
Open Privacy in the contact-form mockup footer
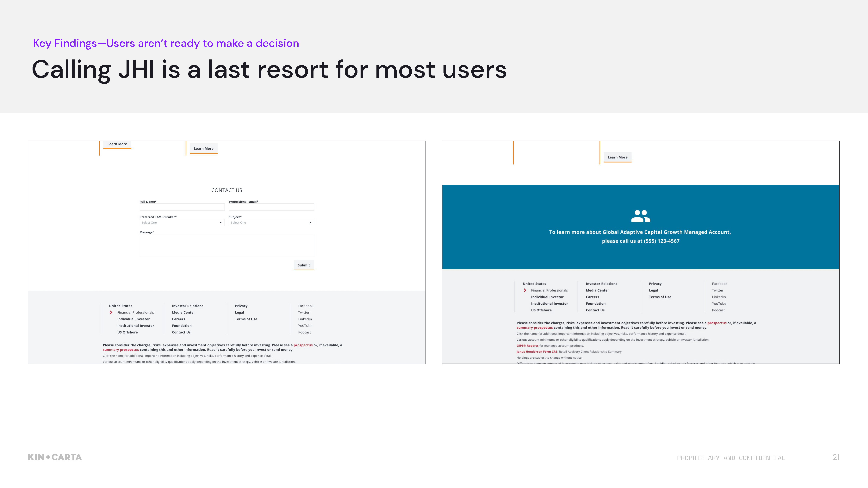241,306
